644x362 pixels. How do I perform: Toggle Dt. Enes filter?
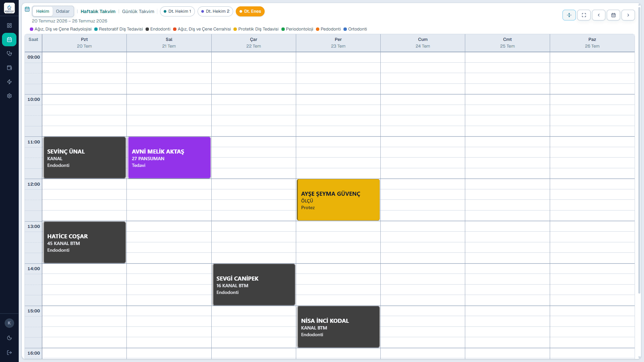click(250, 11)
